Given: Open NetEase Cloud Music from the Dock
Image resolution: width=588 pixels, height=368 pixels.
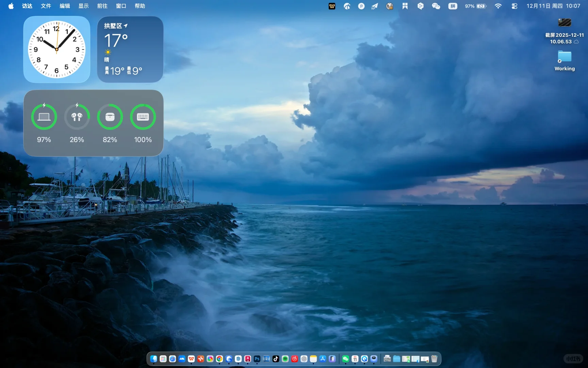Looking at the screenshot, I should [295, 358].
